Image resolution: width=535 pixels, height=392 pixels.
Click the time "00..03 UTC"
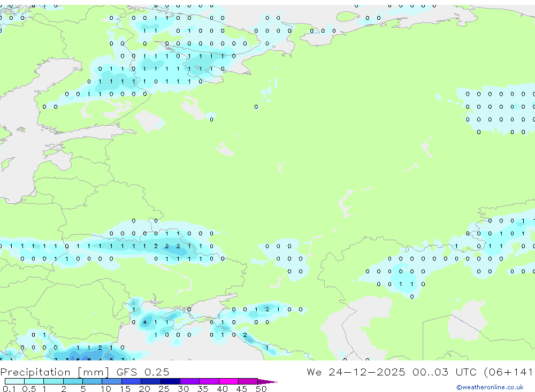point(444,372)
